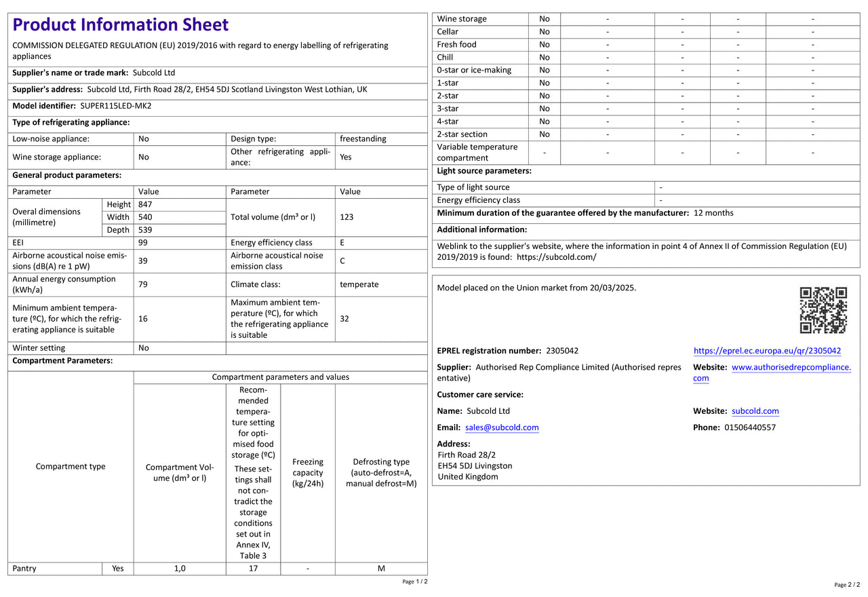Select the annual energy consumption value 79
Image resolution: width=868 pixels, height=597 pixels.
coord(143,284)
